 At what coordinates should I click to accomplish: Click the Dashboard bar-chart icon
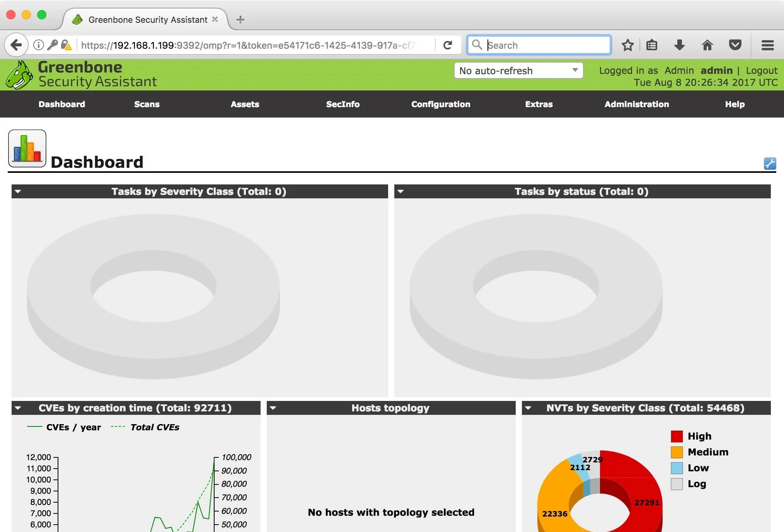coord(27,148)
